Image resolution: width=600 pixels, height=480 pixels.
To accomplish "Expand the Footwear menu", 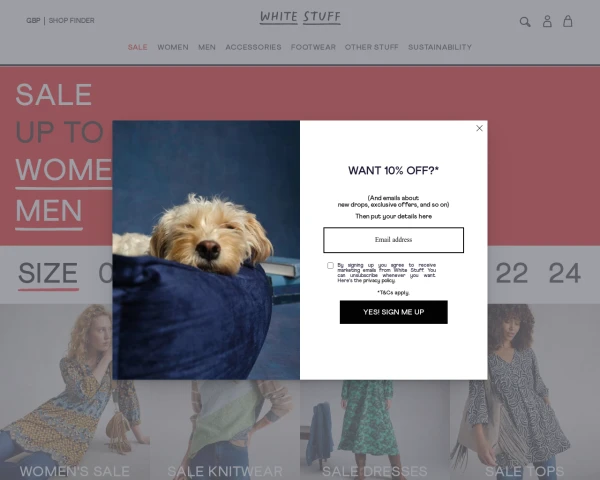I will pyautogui.click(x=313, y=47).
